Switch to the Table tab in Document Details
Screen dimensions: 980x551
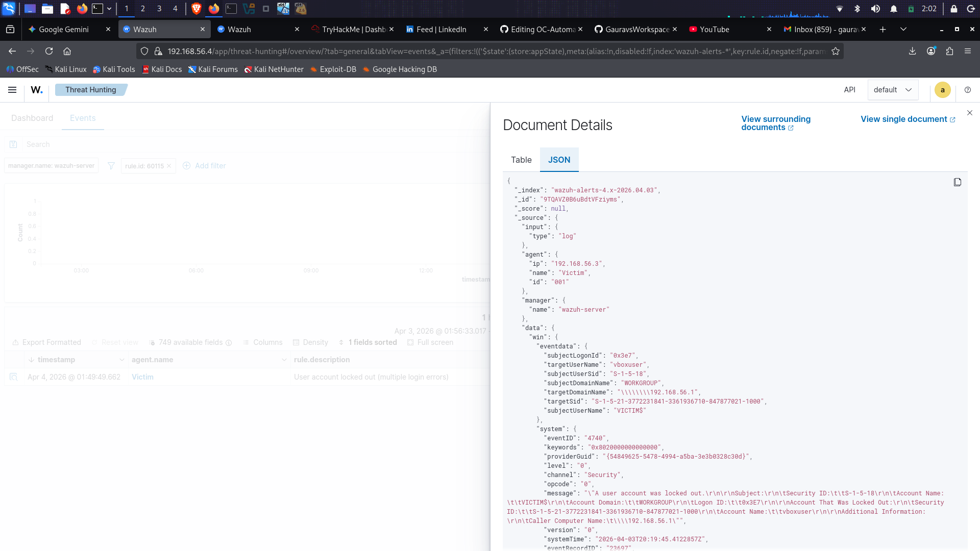click(x=521, y=160)
